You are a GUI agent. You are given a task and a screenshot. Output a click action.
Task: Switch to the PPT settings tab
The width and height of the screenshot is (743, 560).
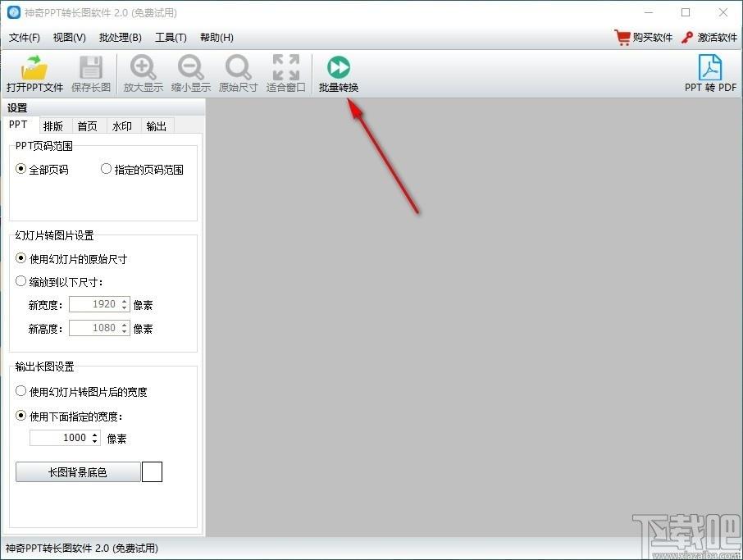click(18, 125)
